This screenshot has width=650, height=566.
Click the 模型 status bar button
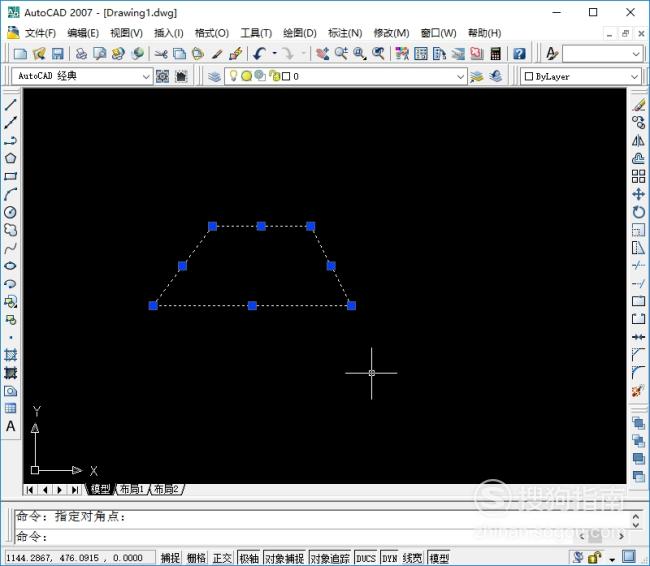point(439,558)
